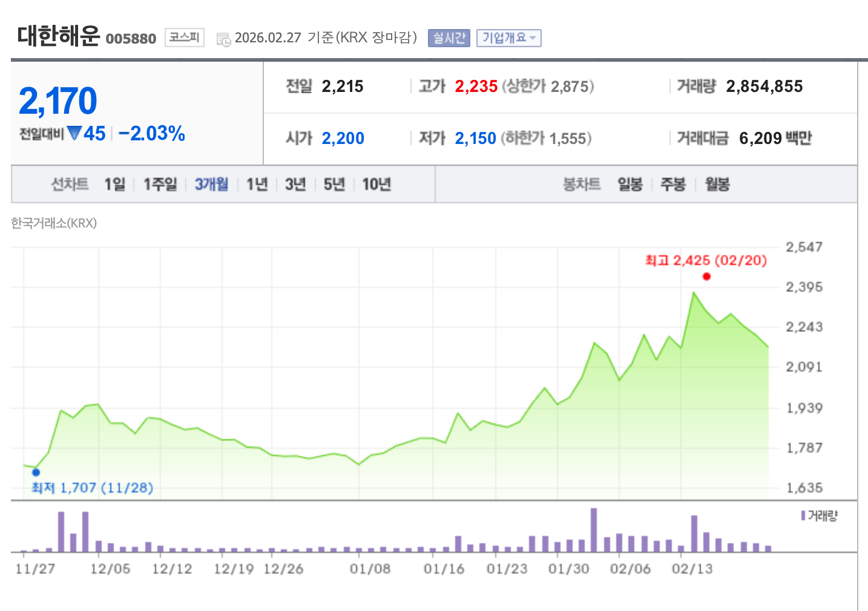The height and width of the screenshot is (611, 868).
Task: Click the blue 최저 1,707 low marker dot
Action: [x=36, y=472]
